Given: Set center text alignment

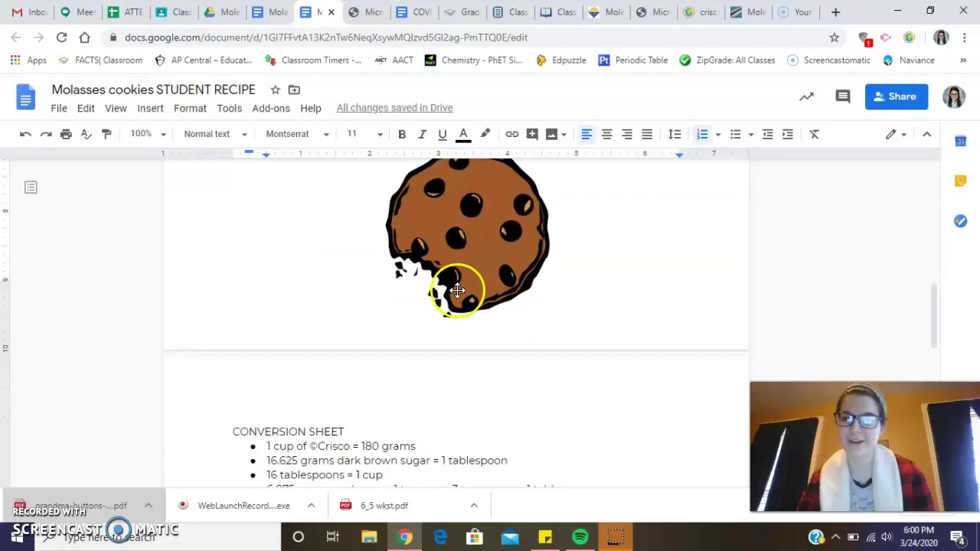Looking at the screenshot, I should coord(606,134).
